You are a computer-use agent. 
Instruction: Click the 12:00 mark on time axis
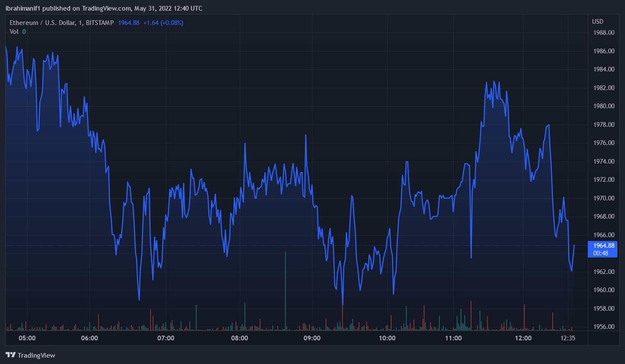[x=524, y=338]
